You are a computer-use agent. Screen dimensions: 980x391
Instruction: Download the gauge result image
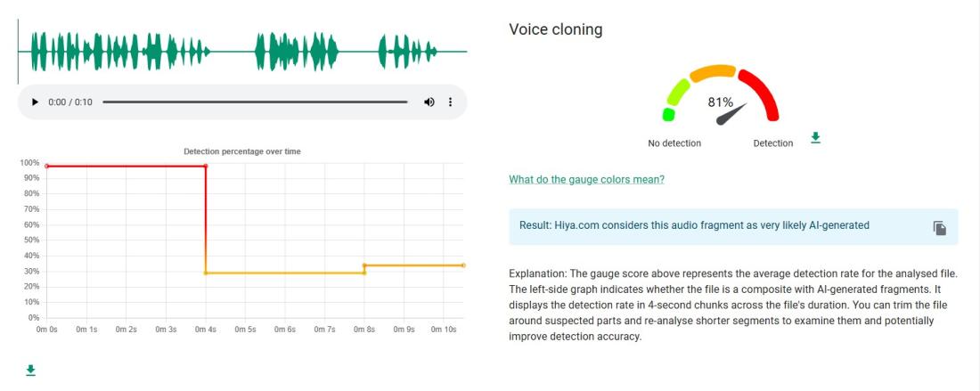[815, 137]
